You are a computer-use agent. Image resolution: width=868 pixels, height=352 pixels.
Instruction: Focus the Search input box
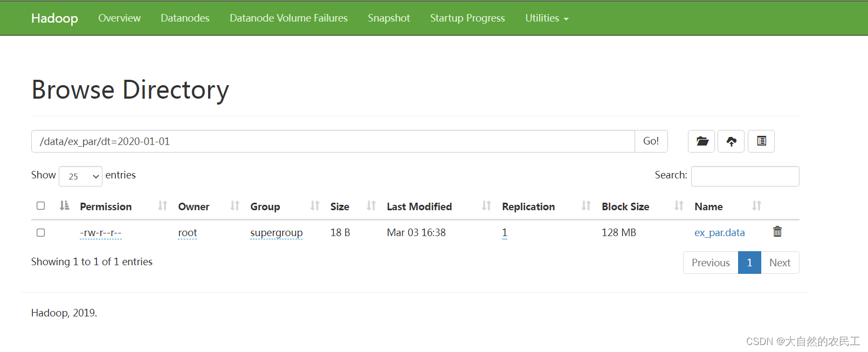745,176
